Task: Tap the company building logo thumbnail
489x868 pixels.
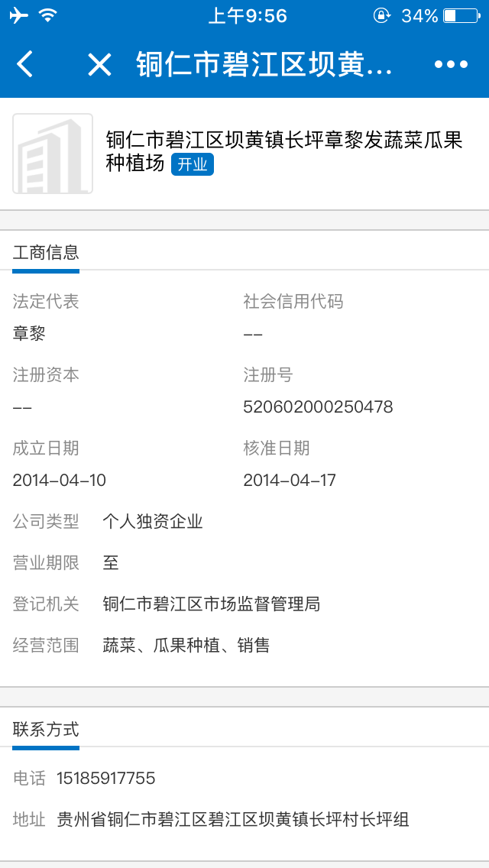Action: (x=53, y=154)
